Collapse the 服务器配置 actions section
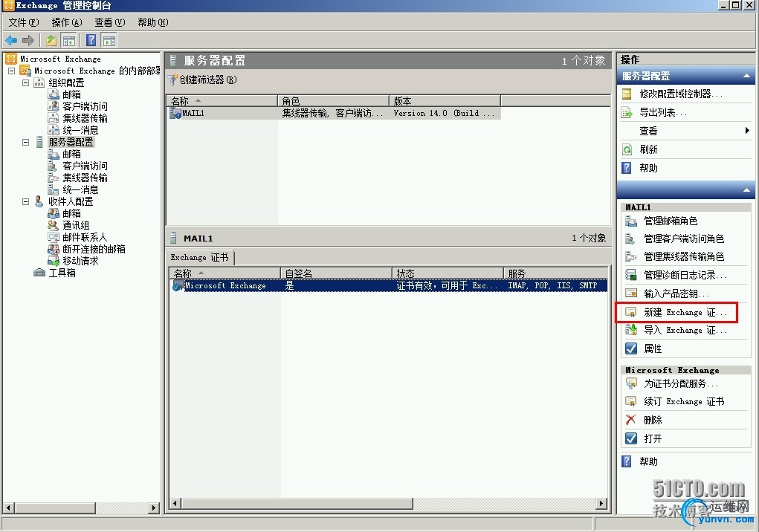 pos(746,76)
